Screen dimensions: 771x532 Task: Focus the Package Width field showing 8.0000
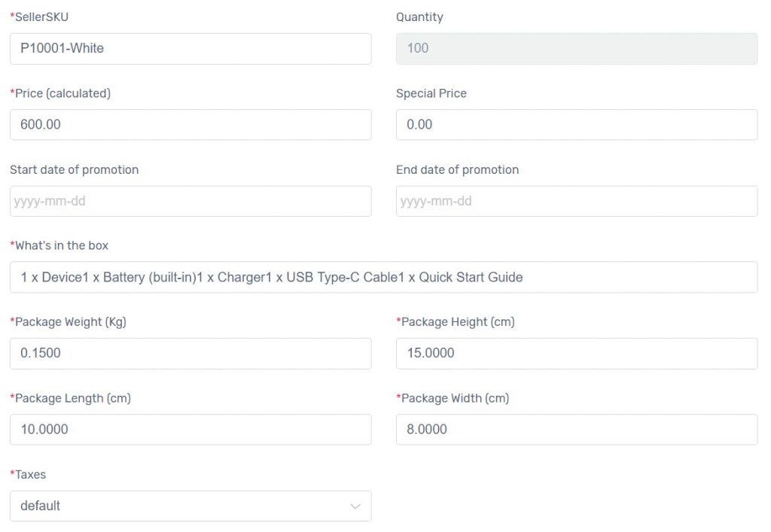tap(577, 430)
